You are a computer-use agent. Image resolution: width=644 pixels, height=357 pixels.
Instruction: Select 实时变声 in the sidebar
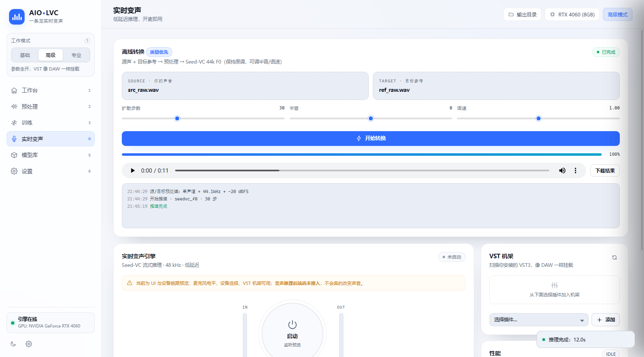pos(50,139)
